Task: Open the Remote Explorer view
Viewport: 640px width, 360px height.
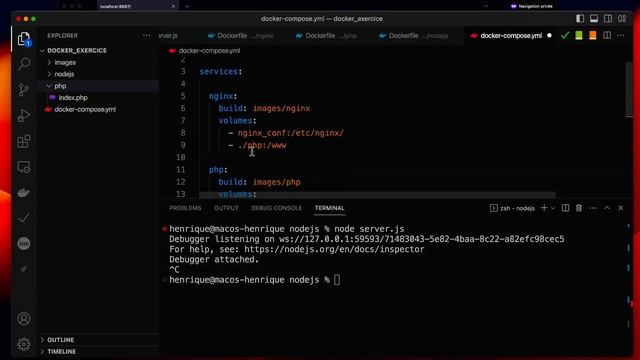Action: (x=24, y=167)
